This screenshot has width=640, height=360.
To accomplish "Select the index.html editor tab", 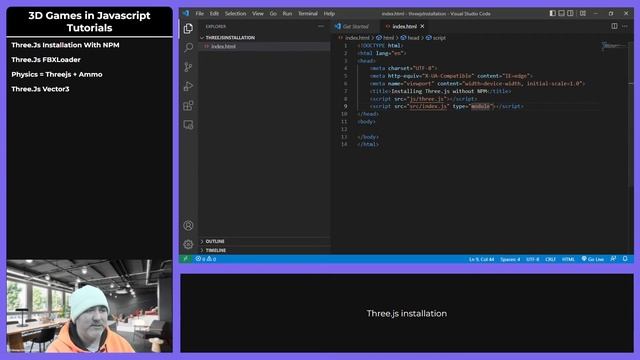I will pos(404,27).
